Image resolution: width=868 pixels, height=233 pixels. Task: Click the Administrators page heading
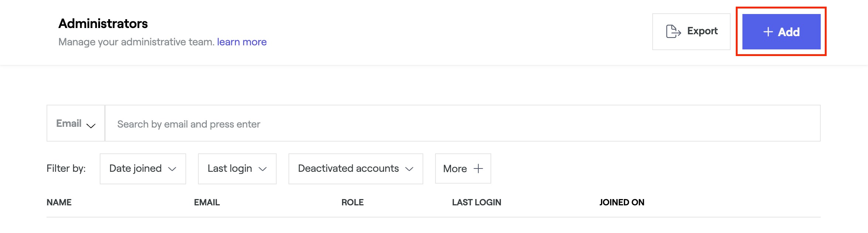pyautogui.click(x=103, y=24)
